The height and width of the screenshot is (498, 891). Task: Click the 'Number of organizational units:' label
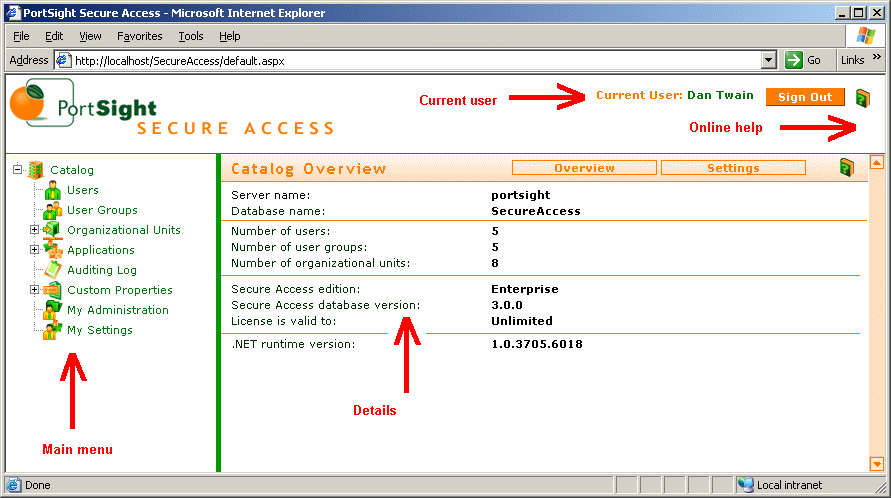point(320,263)
